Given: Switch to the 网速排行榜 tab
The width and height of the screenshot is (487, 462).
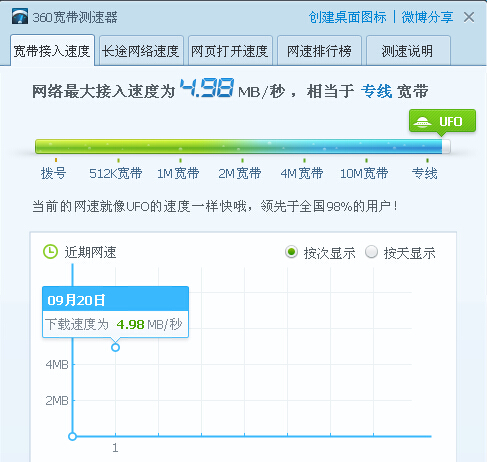Looking at the screenshot, I should [x=319, y=51].
